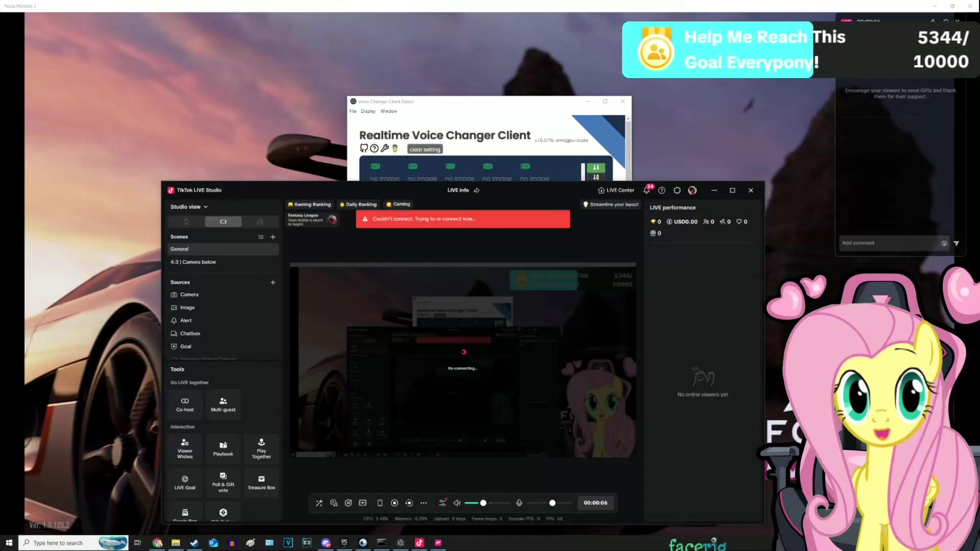The width and height of the screenshot is (980, 551).
Task: Open the Windows Start menu
Action: point(9,543)
